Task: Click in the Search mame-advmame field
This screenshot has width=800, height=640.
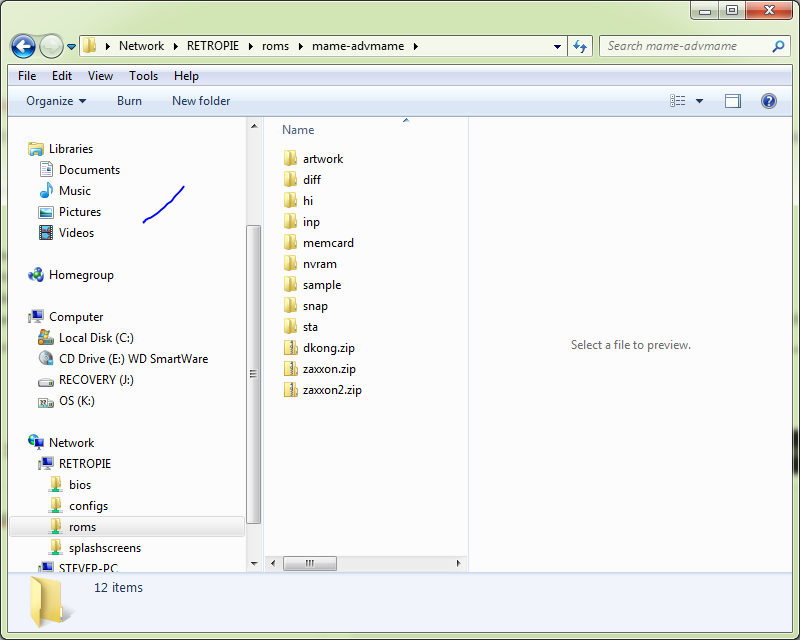Action: click(x=685, y=46)
